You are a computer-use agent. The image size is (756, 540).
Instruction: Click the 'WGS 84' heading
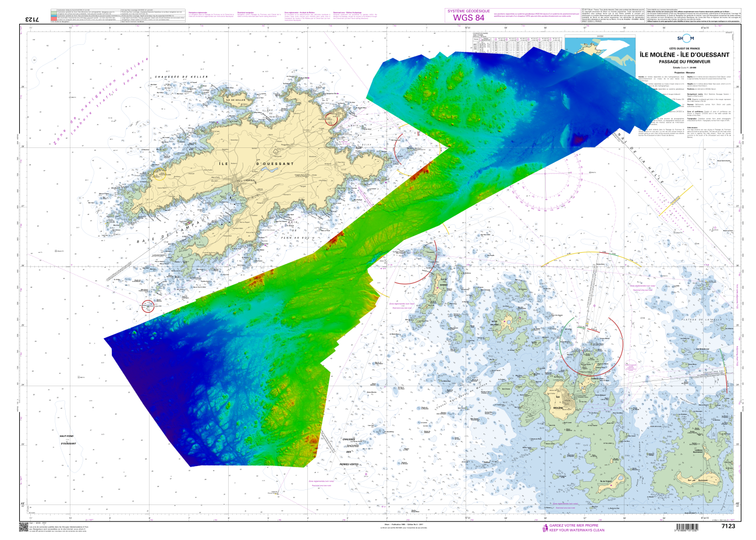coord(468,18)
